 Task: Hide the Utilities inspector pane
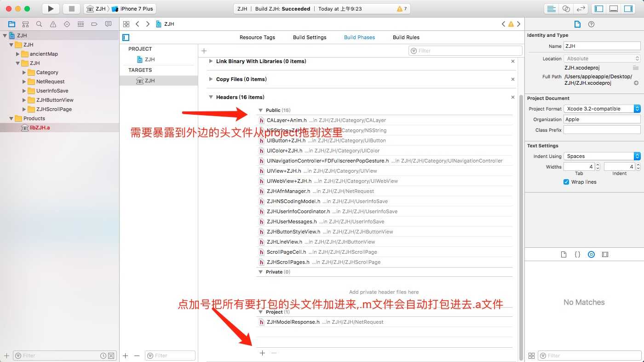[628, 9]
